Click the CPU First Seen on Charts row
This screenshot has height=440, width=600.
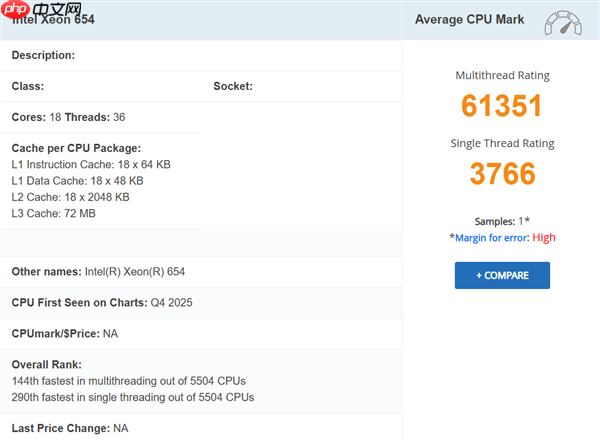(x=105, y=302)
